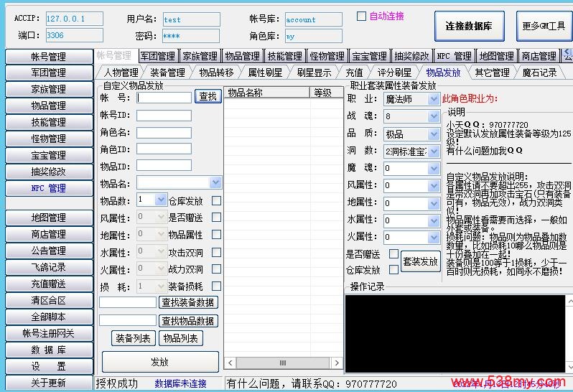Screen dimensions: 573x392
Task: Toggle the 物品属性 checkbox
Action: tap(216, 235)
